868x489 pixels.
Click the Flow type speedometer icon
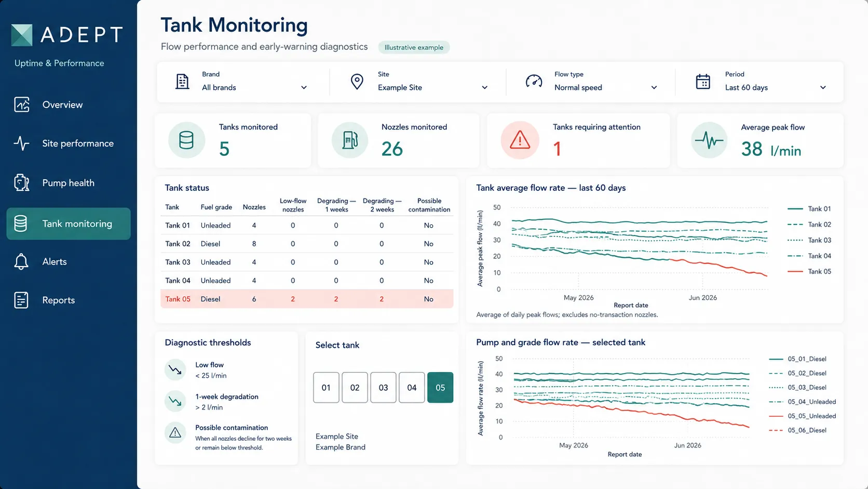[x=534, y=82]
